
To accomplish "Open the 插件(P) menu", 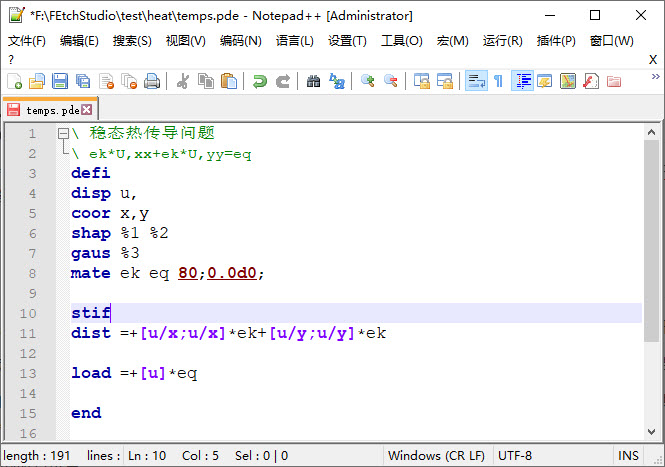I will point(556,41).
